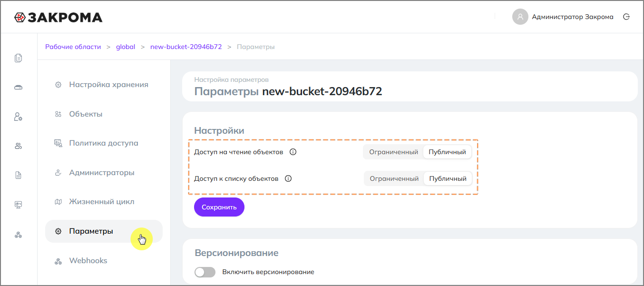The height and width of the screenshot is (286, 644).
Task: Enable the versioning switch
Action: pos(205,272)
